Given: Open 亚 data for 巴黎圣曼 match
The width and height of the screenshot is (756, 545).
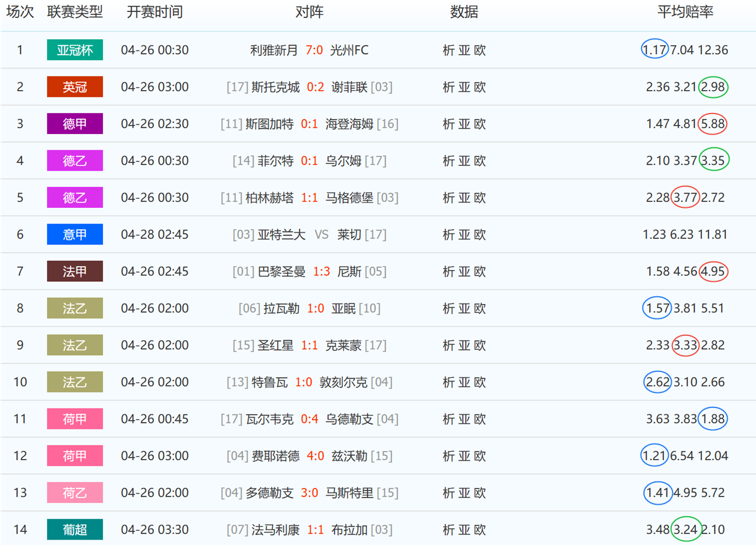Looking at the screenshot, I should point(464,271).
